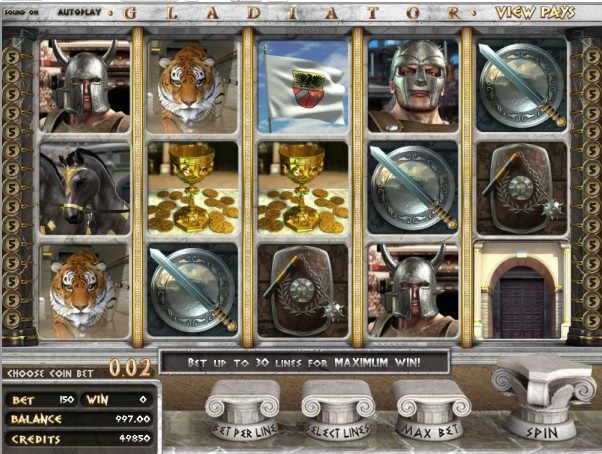This screenshot has height=454, width=602.
Task: Click the golden goblet symbol on reel two
Action: (x=193, y=188)
